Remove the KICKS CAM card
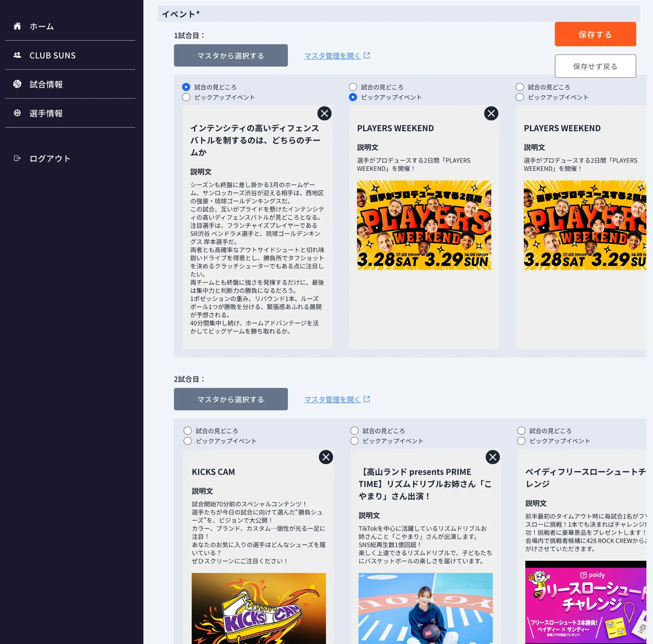 click(326, 457)
